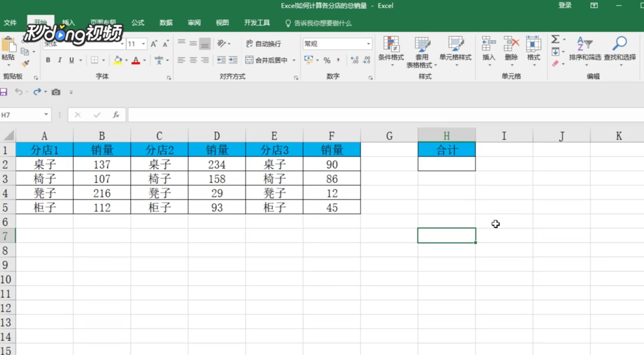Click the insert function fx icon
Viewport: 644px width, 355px height.
pyautogui.click(x=116, y=115)
